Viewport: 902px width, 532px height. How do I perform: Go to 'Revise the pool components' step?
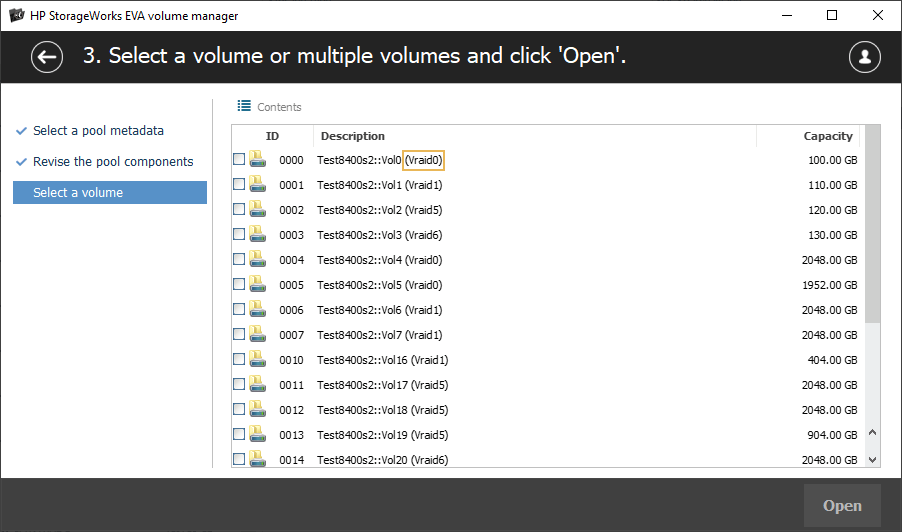pyautogui.click(x=113, y=162)
